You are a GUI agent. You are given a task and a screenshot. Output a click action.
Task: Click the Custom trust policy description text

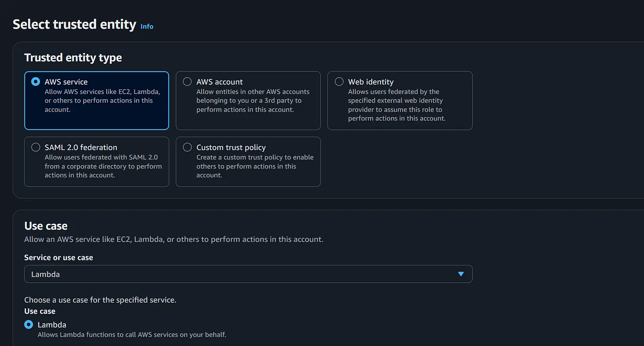pos(255,166)
